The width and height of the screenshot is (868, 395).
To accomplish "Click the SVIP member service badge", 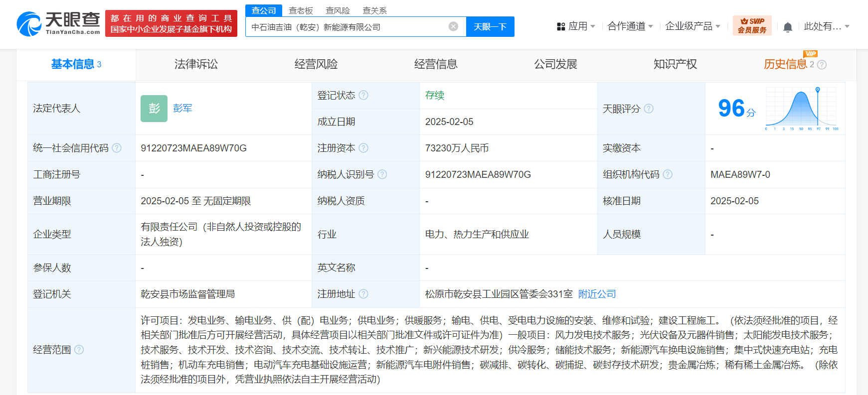I will 752,25.
